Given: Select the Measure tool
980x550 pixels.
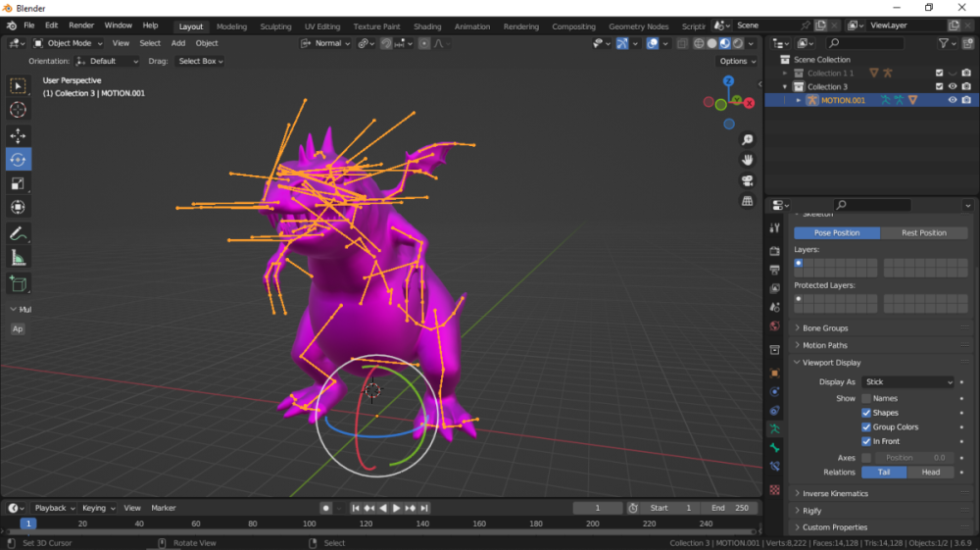Looking at the screenshot, I should (x=18, y=258).
